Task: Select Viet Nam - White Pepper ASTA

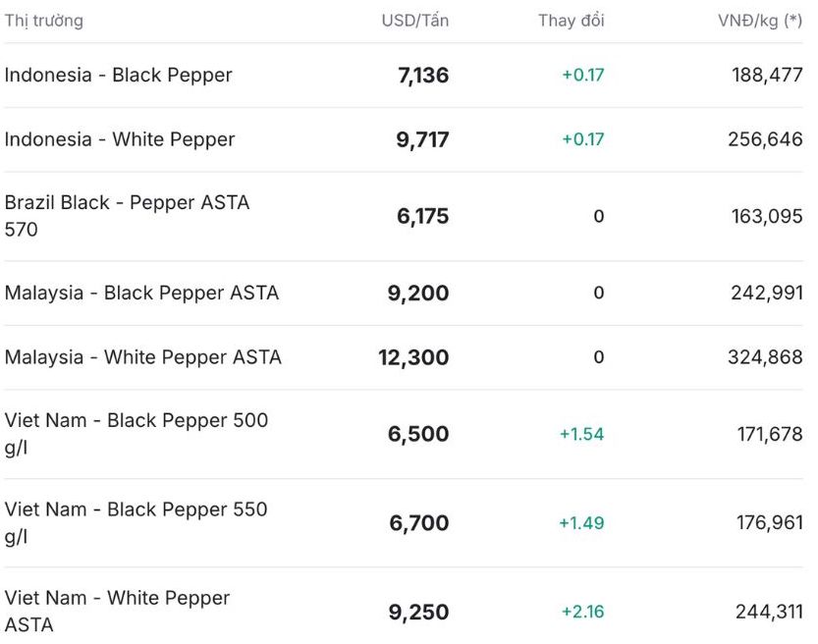Action: pyautogui.click(x=117, y=611)
